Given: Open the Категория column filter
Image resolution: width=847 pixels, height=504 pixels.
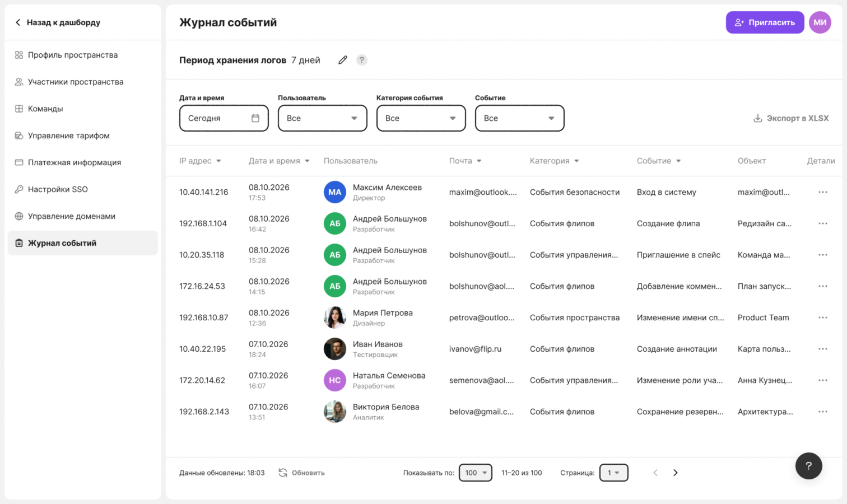Looking at the screenshot, I should coord(555,161).
